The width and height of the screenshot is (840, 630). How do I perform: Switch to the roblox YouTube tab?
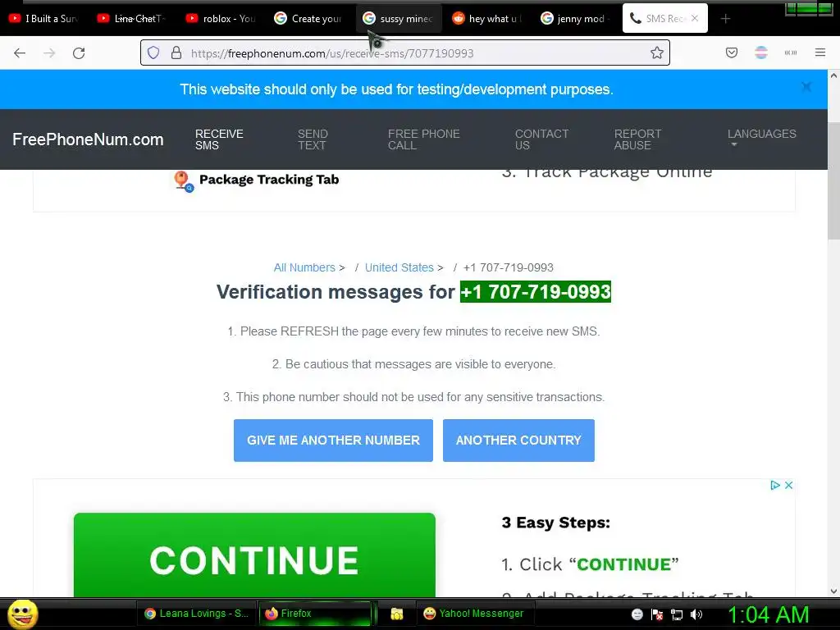tap(221, 19)
